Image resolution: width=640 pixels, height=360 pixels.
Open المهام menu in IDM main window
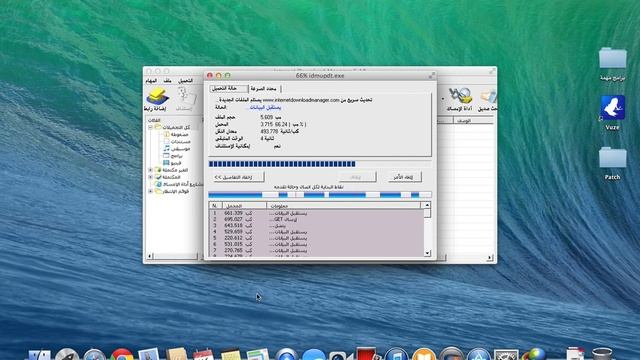[x=151, y=81]
